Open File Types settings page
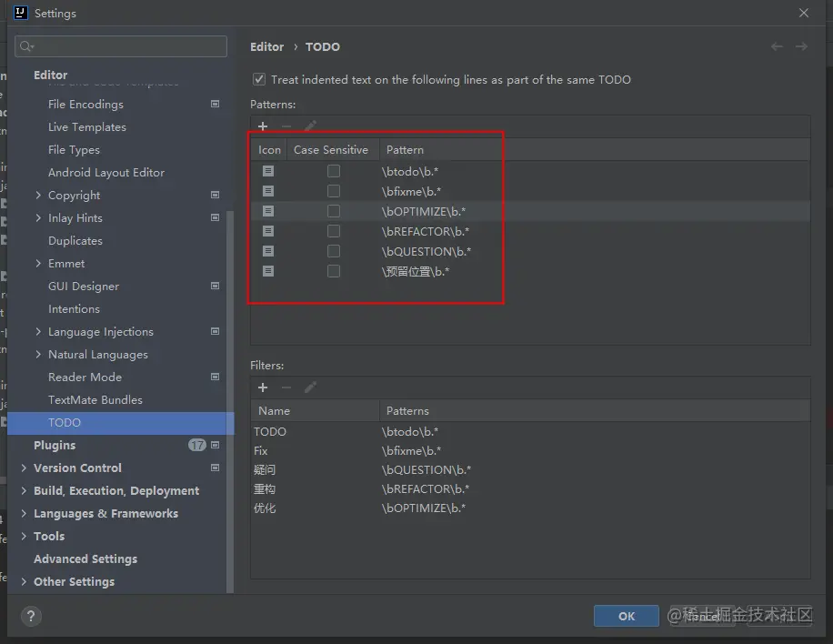 [x=74, y=150]
